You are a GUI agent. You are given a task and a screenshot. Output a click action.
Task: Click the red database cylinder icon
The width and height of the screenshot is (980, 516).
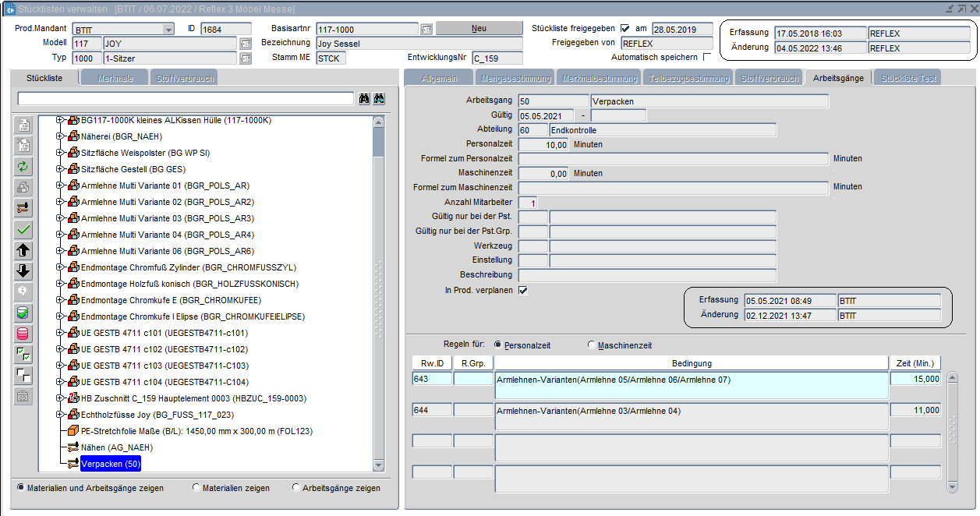[x=24, y=334]
